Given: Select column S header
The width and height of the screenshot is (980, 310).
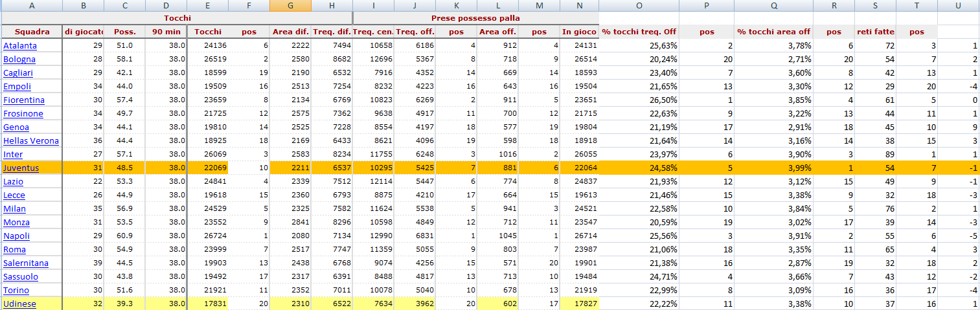Looking at the screenshot, I should (x=875, y=5).
